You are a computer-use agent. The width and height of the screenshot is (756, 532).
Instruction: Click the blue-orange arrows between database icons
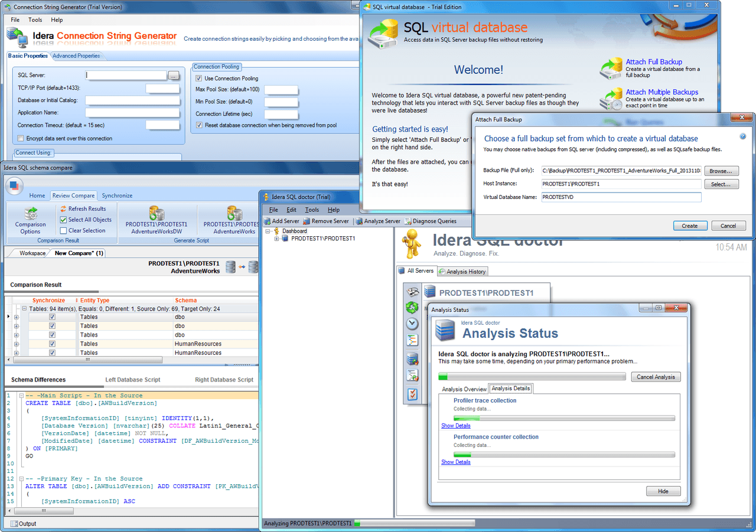tap(242, 267)
